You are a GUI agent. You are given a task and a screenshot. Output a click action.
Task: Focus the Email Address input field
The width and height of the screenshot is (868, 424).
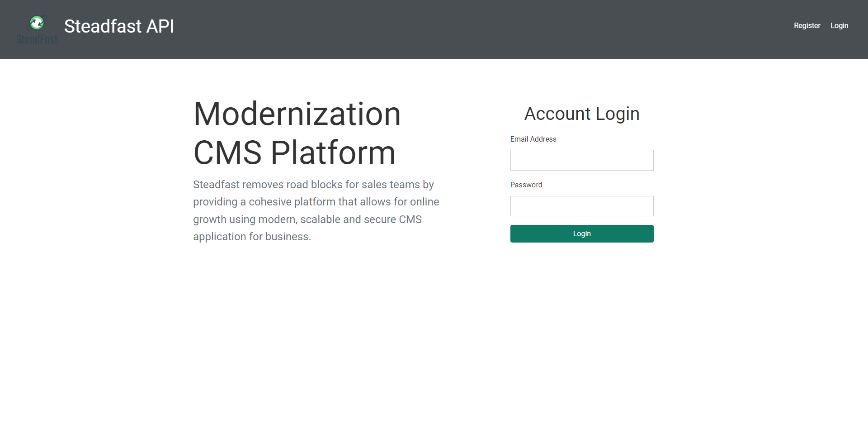pyautogui.click(x=582, y=160)
